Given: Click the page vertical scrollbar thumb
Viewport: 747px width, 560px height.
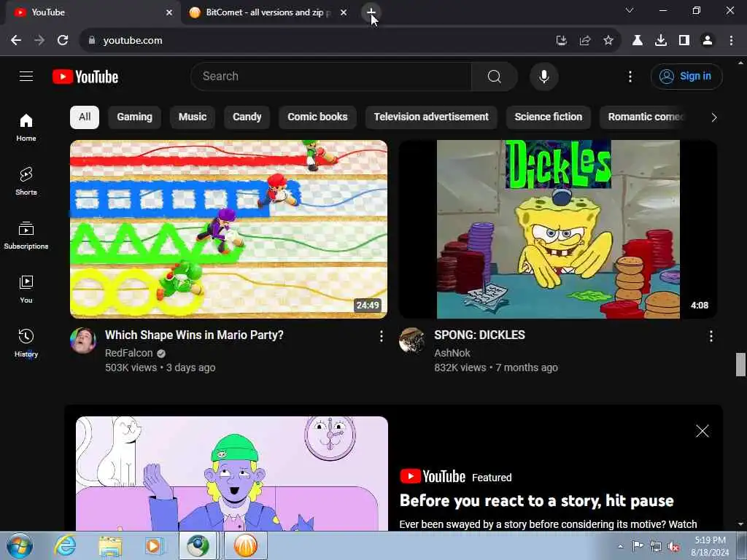Looking at the screenshot, I should click(740, 365).
